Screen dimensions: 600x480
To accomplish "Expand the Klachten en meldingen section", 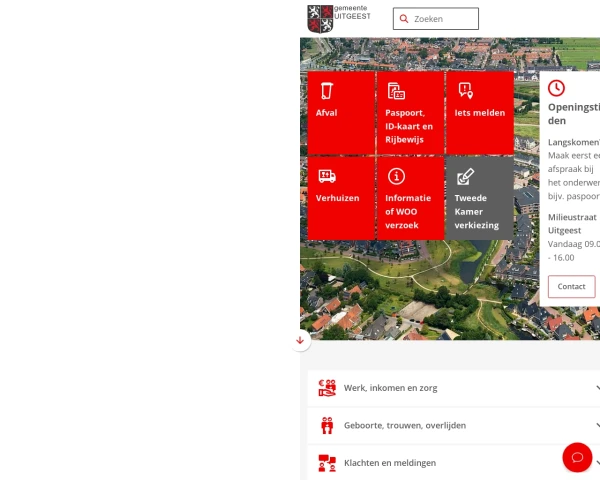I will pos(454,463).
